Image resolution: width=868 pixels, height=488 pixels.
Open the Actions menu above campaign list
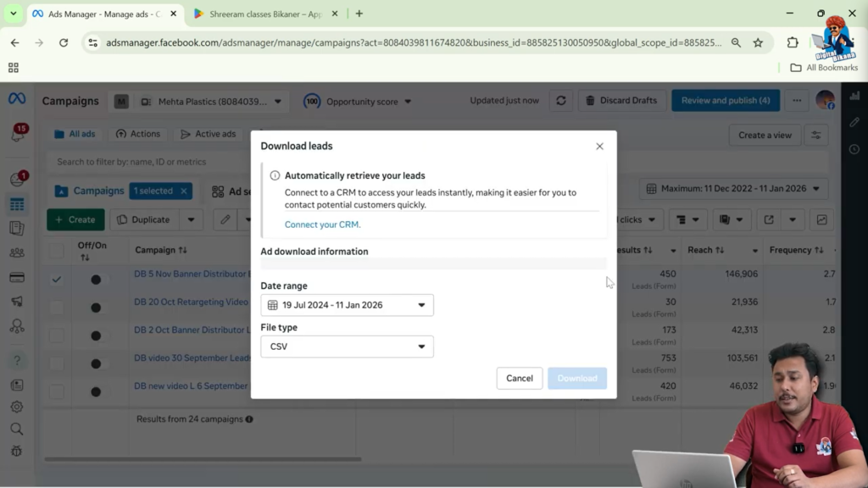(138, 133)
